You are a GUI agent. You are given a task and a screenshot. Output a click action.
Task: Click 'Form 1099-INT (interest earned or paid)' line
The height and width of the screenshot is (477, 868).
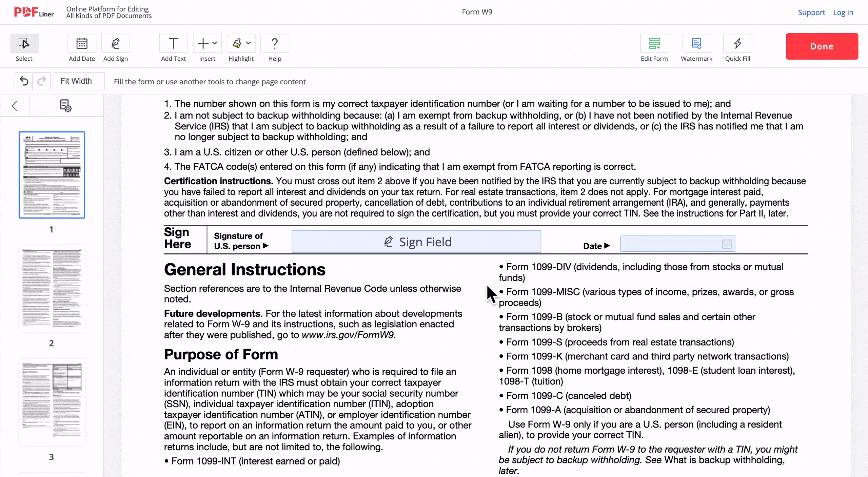tap(252, 461)
